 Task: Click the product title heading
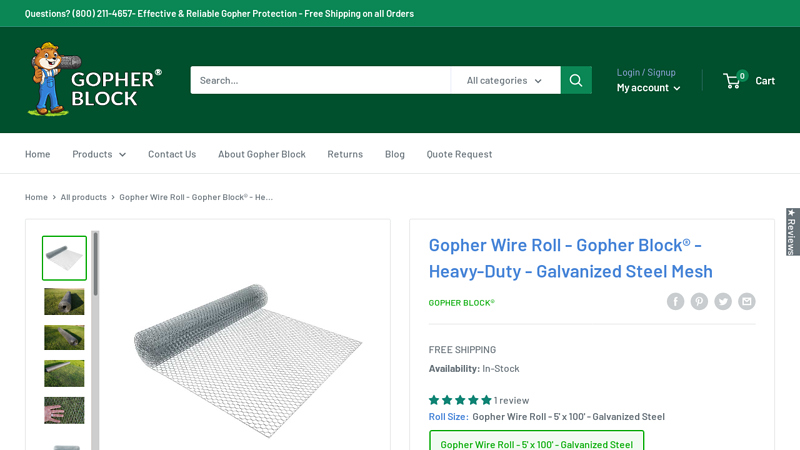coord(570,258)
